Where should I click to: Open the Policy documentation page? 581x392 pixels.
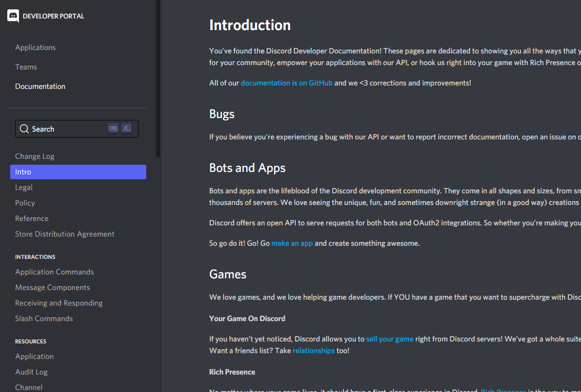(25, 203)
